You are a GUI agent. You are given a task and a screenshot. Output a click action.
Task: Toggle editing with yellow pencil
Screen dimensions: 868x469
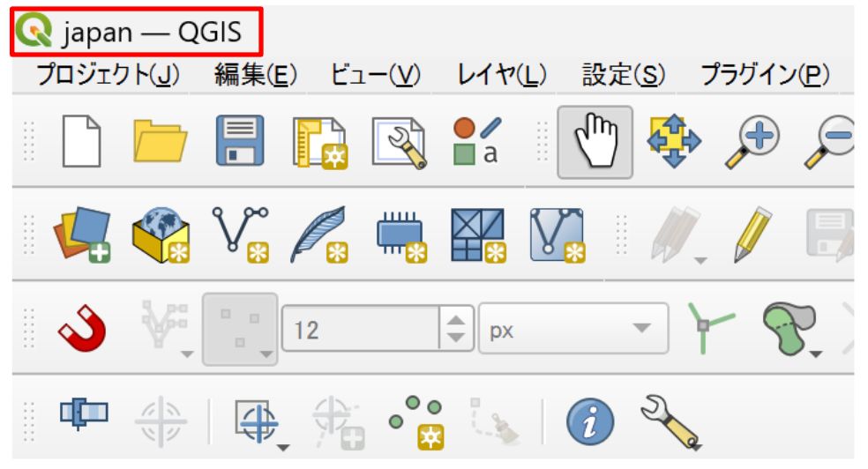(x=752, y=234)
